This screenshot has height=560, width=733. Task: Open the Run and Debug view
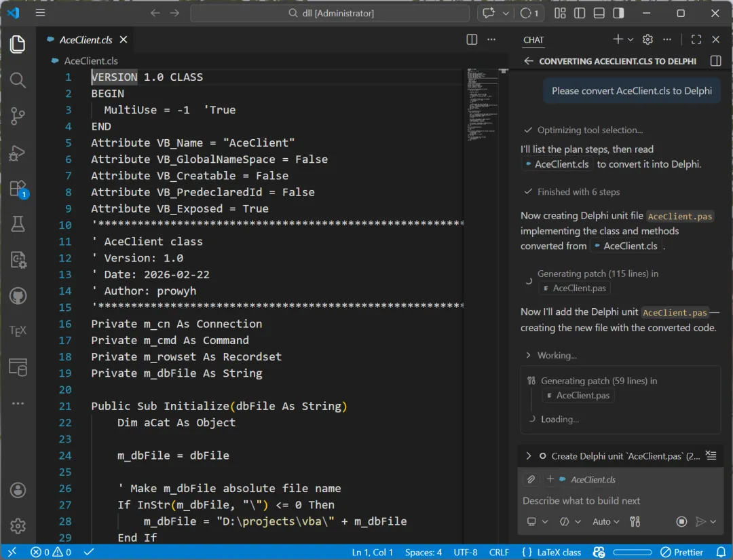point(18,153)
